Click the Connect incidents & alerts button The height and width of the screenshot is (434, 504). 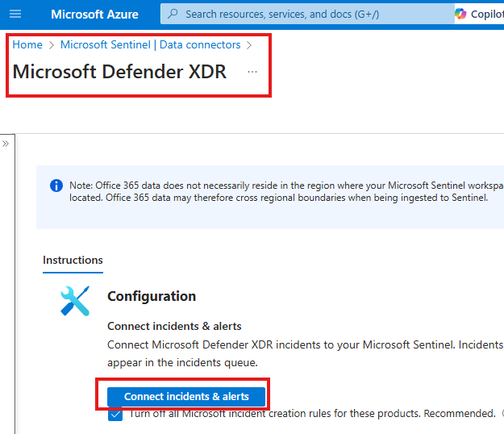click(x=186, y=396)
